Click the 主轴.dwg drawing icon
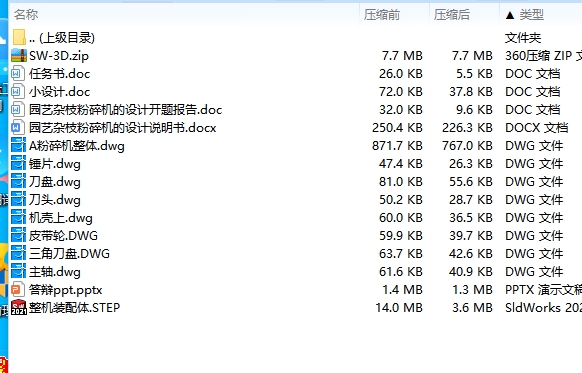 19,272
